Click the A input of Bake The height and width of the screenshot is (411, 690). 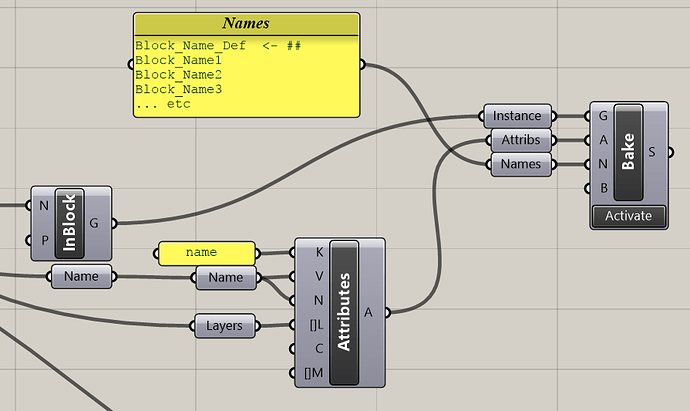click(603, 140)
